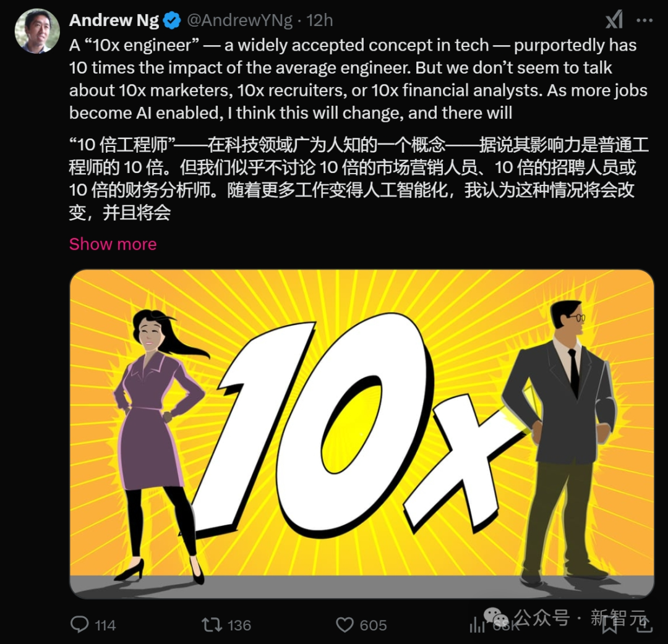Open Andrew Ng's profile picture
Screen dimensions: 668x644
[37, 31]
